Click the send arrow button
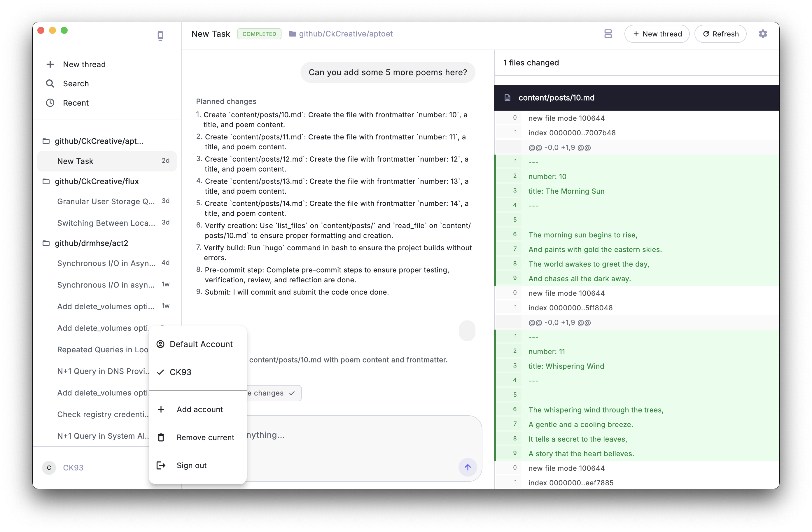Screen dimensions: 812x532 468,467
